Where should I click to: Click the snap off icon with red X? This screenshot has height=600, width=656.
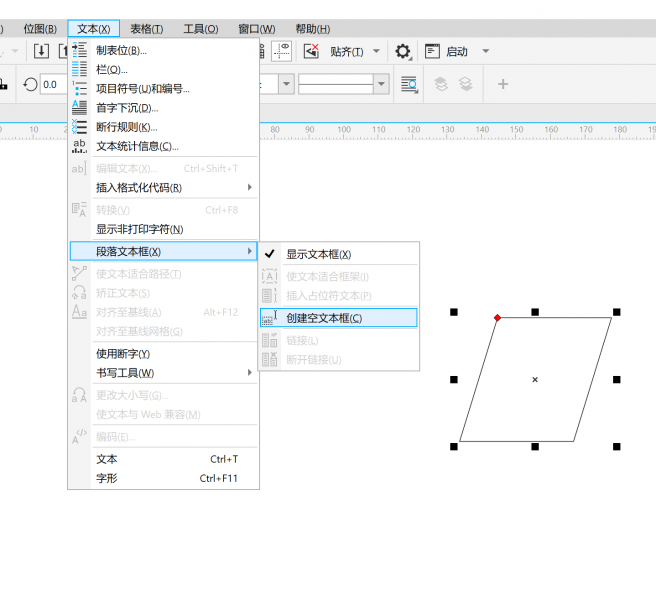311,51
